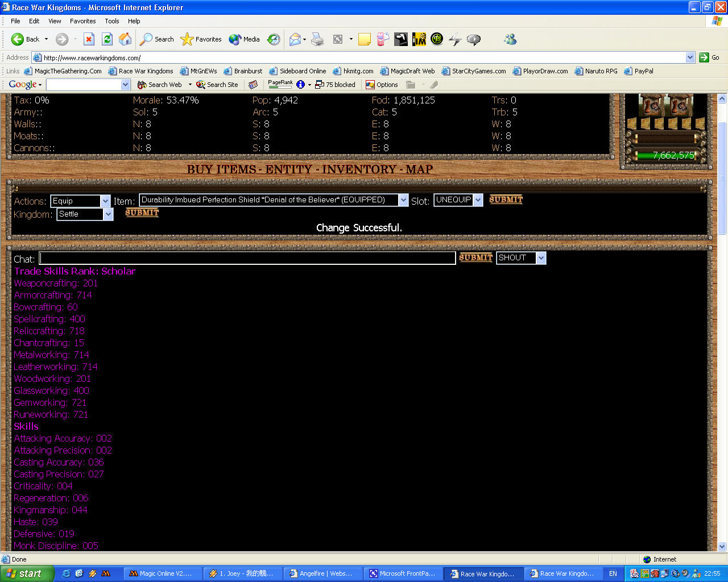Click the Search Site button
Screen dimensions: 728x582
click(217, 85)
